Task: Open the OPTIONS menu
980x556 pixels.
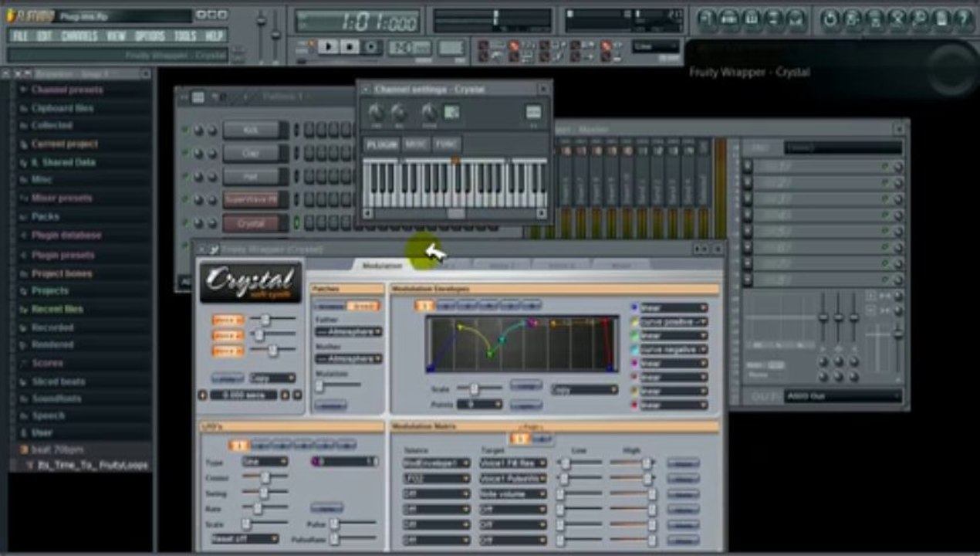Action: (150, 36)
